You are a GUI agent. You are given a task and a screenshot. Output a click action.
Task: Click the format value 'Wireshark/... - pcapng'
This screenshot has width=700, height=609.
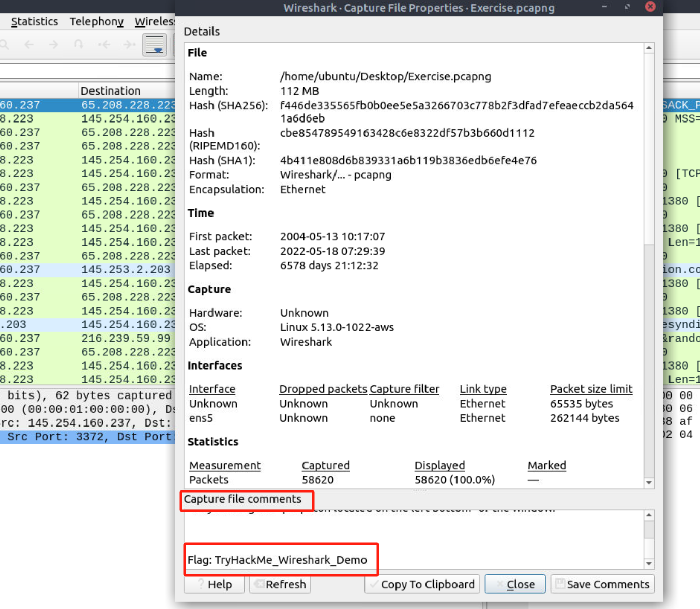pyautogui.click(x=336, y=175)
